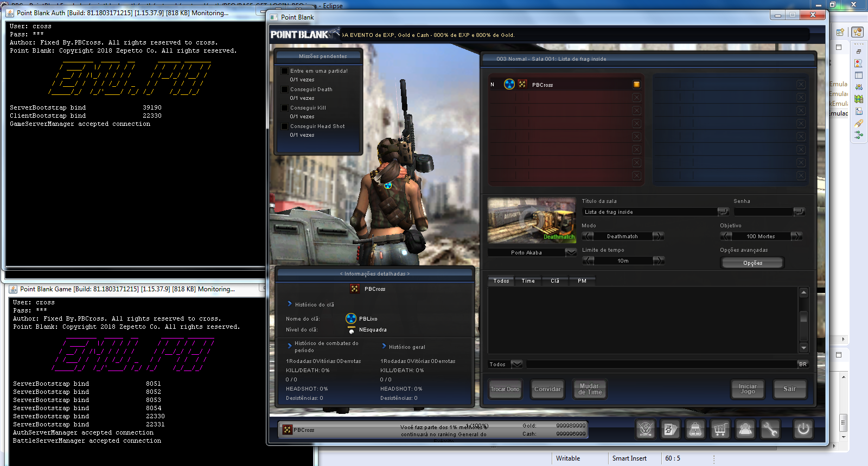Click the Convidar button
The width and height of the screenshot is (868, 466).
point(547,389)
